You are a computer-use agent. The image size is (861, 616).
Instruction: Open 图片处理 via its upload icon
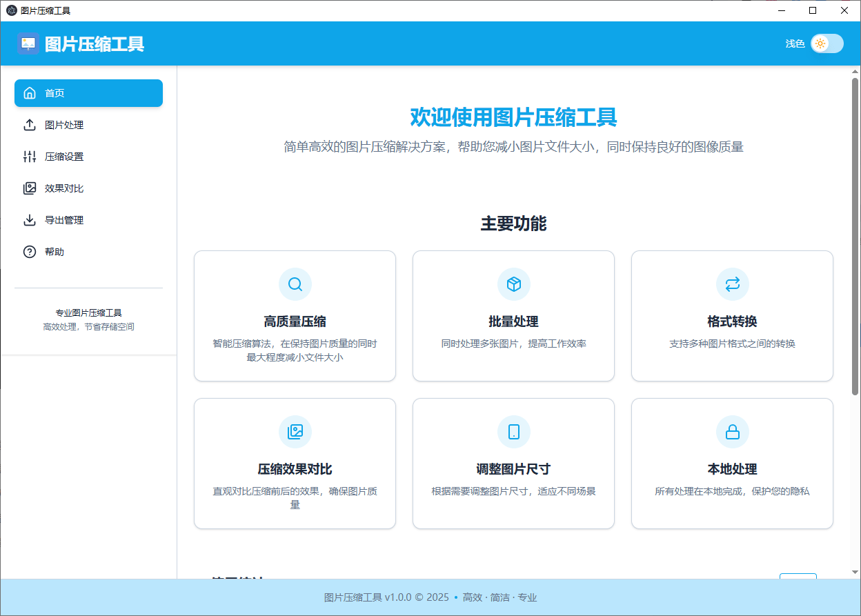click(x=30, y=124)
